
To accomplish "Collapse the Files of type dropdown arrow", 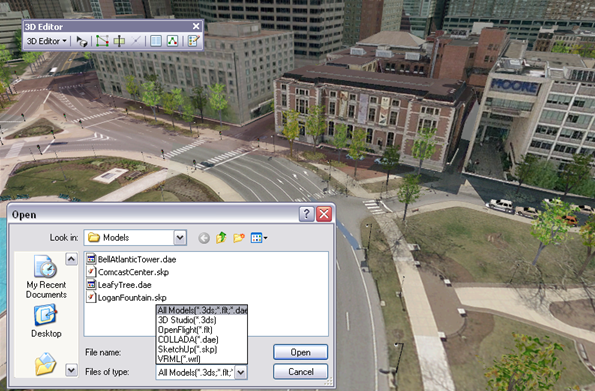I will pos(241,372).
